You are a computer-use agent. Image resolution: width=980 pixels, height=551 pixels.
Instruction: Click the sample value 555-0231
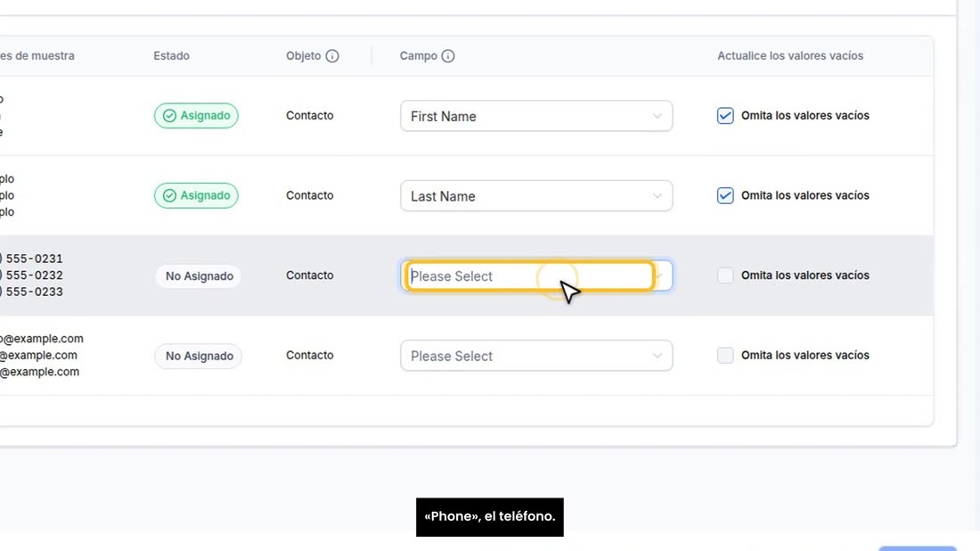(x=35, y=259)
